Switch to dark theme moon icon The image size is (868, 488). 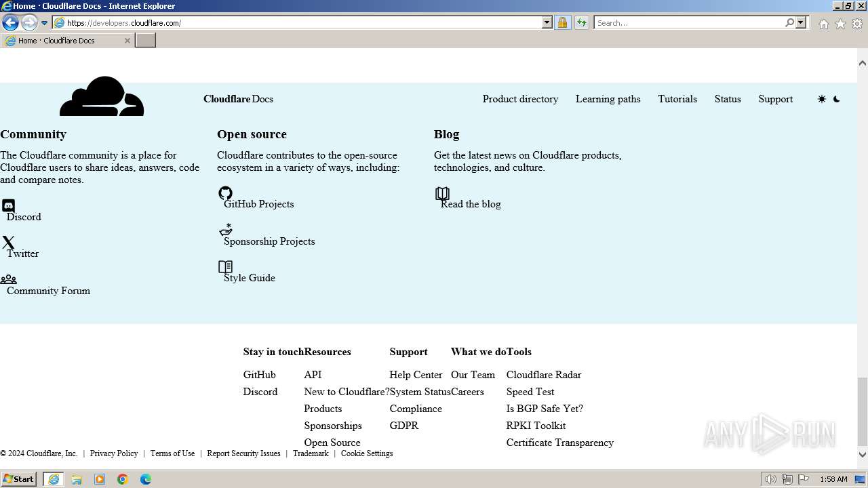point(836,99)
